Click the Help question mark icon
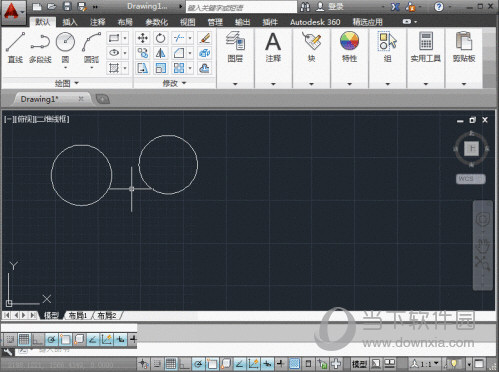Image resolution: width=499 pixels, height=372 pixels. coord(439,6)
